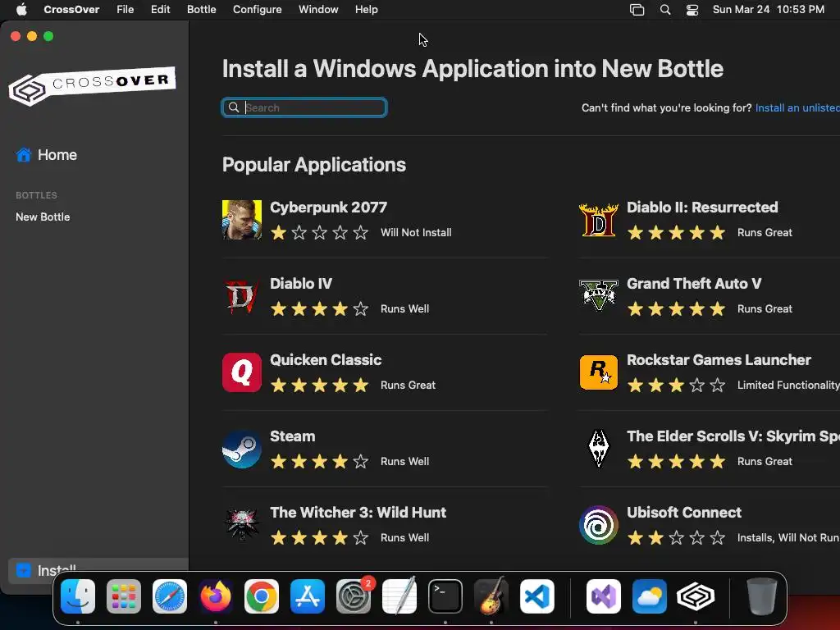Select the Quicken Classic title
This screenshot has width=840, height=630.
[x=326, y=360]
